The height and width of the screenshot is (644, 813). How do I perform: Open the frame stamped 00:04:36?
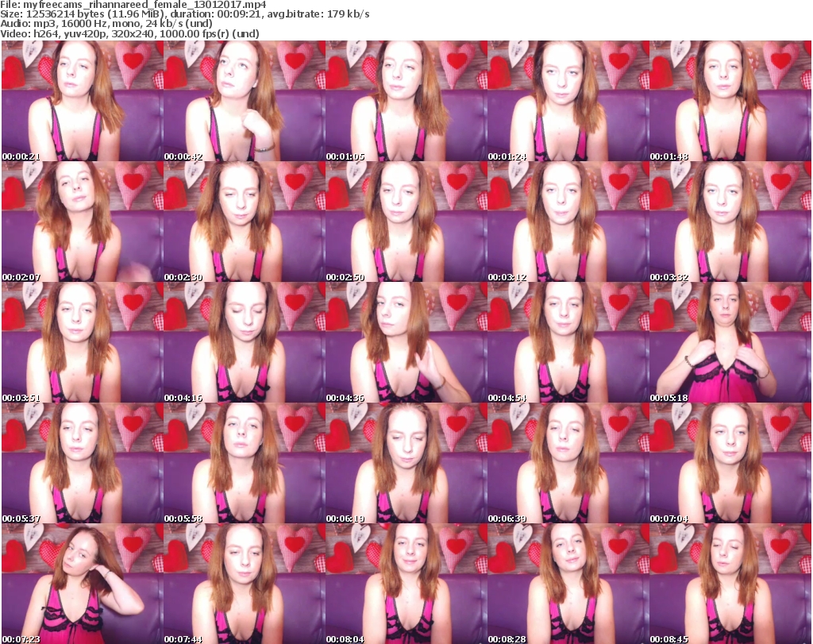pos(406,342)
